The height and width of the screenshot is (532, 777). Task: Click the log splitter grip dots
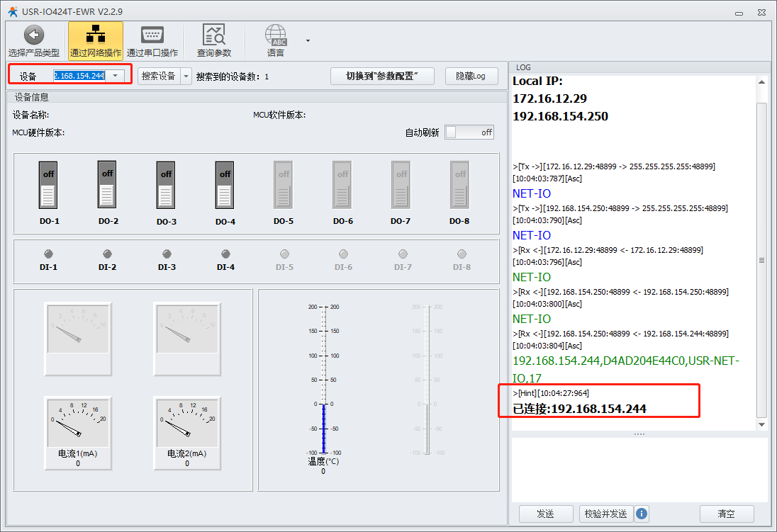[x=639, y=434]
